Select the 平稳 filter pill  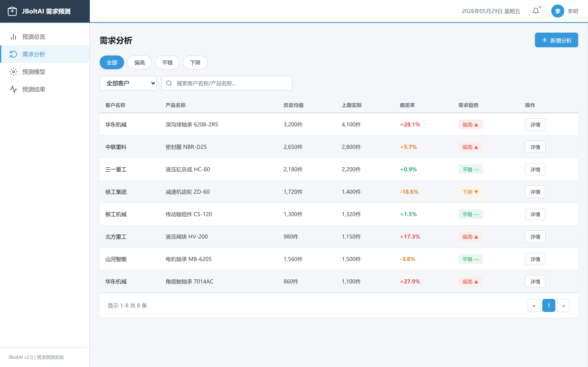167,63
